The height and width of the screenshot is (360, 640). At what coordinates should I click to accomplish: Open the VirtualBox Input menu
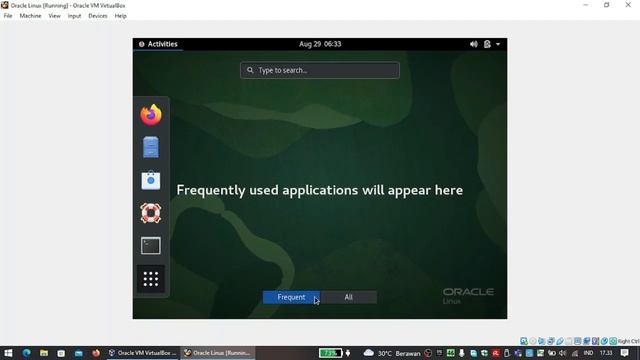click(x=74, y=16)
